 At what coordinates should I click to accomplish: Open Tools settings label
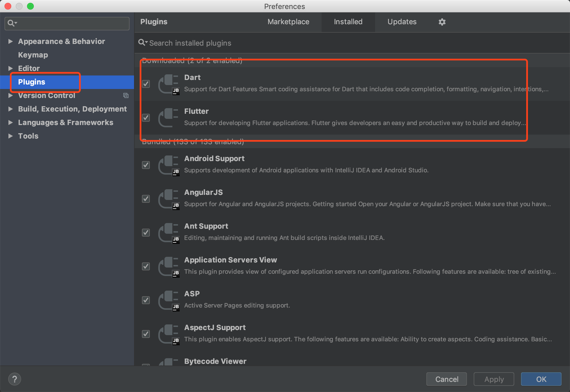pyautogui.click(x=28, y=136)
